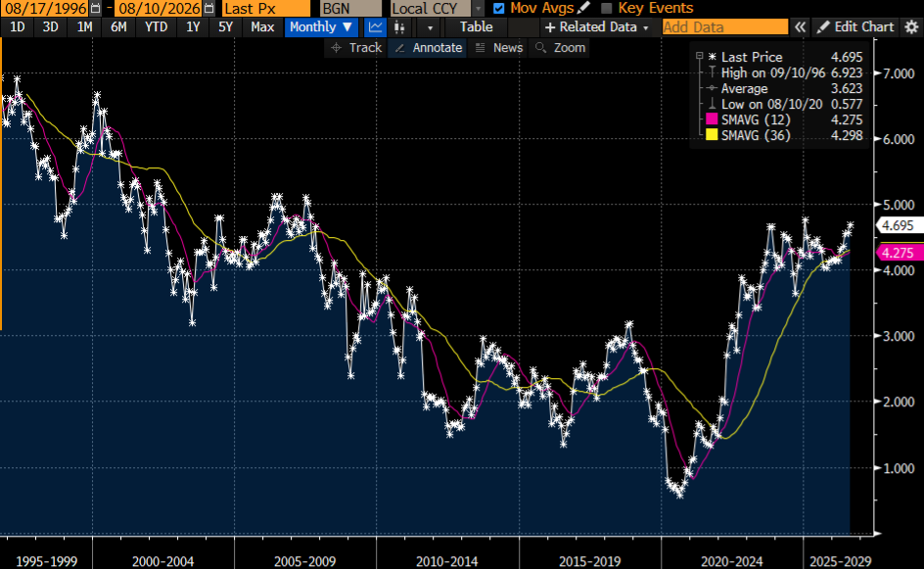The height and width of the screenshot is (569, 924).
Task: Open chart settings gear icon
Action: pyautogui.click(x=911, y=27)
